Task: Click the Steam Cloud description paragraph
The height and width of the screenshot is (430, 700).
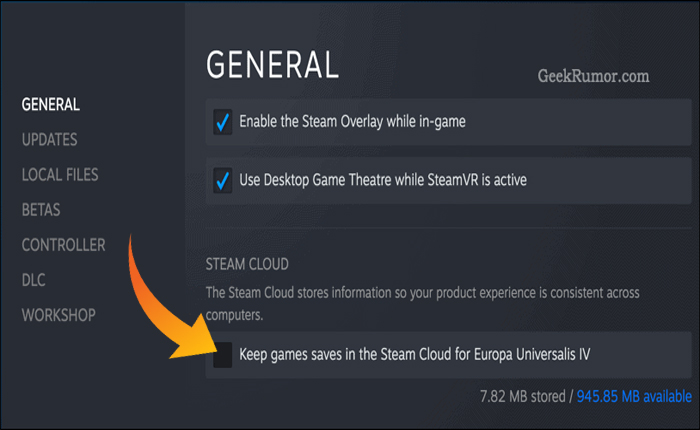Action: pos(420,301)
